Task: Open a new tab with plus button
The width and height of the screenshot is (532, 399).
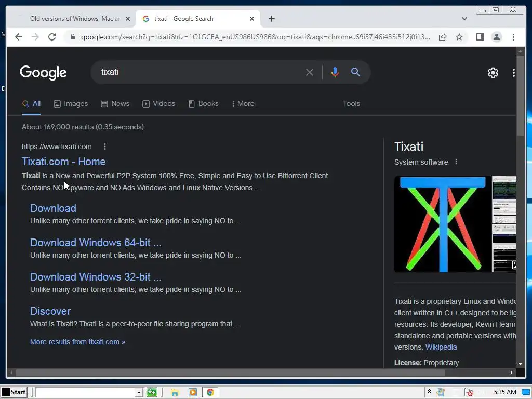Action: (271, 19)
